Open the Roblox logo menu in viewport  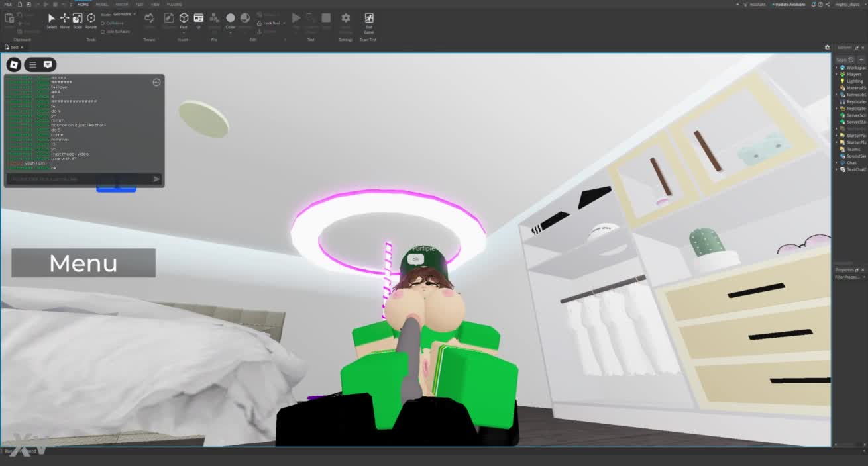click(x=14, y=64)
